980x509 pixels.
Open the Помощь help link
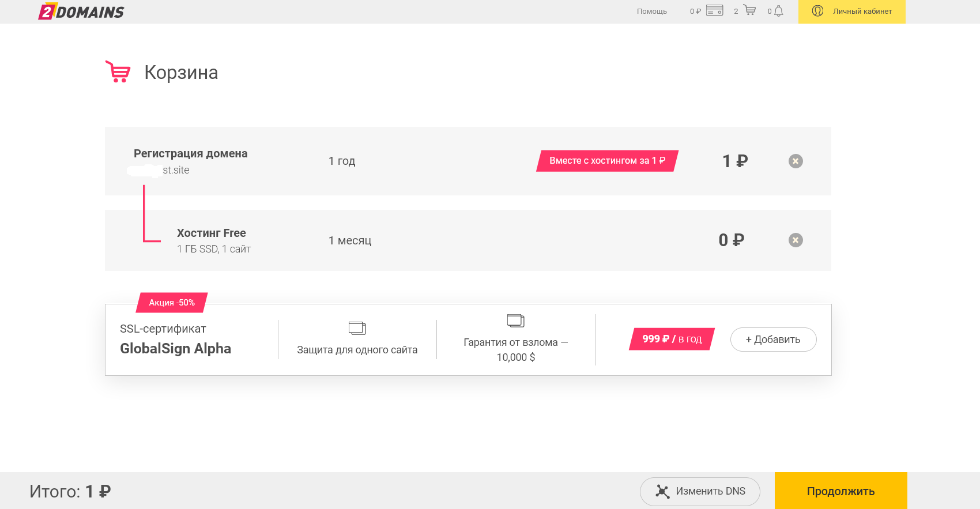[x=651, y=12]
